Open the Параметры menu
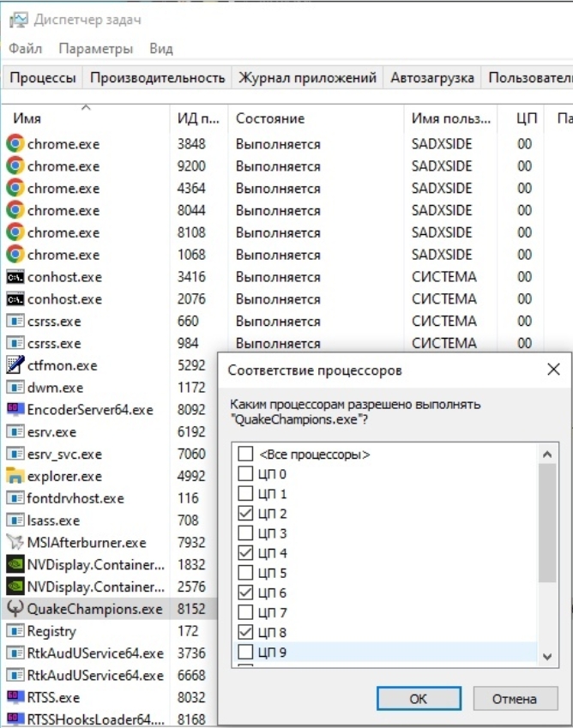The width and height of the screenshot is (573, 728). (x=96, y=48)
